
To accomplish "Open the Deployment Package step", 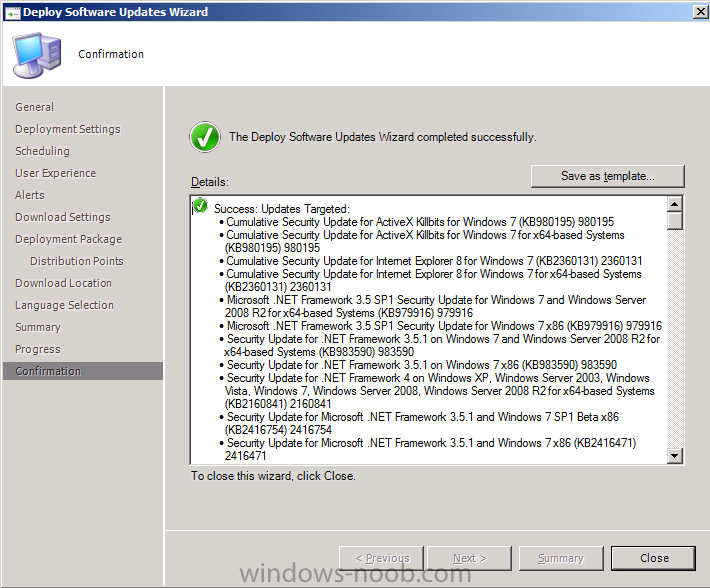I will point(68,239).
